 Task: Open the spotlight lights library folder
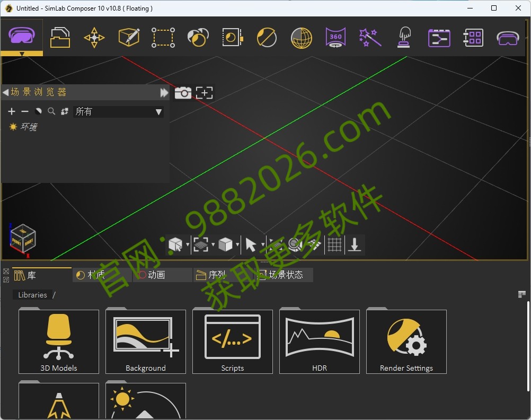[x=59, y=400]
